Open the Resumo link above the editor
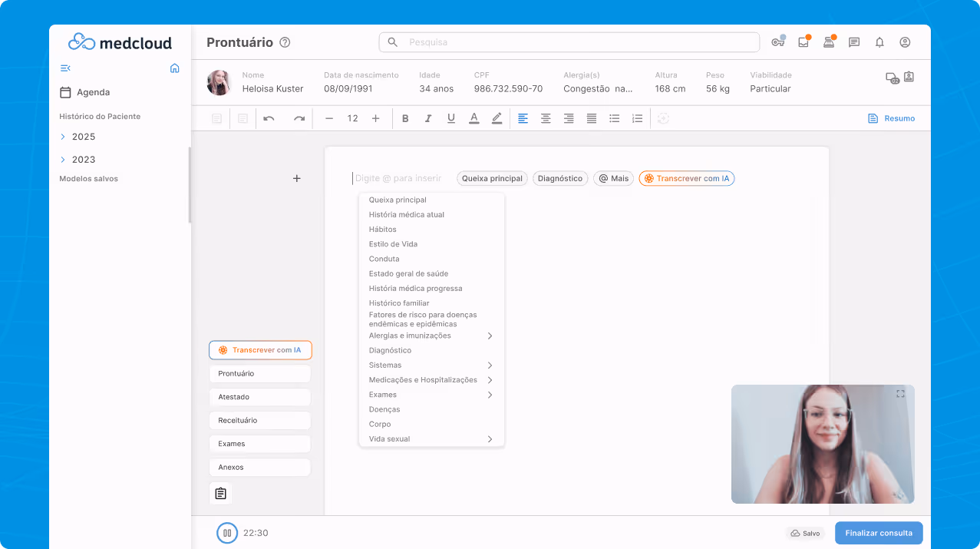Image resolution: width=980 pixels, height=549 pixels. [891, 117]
